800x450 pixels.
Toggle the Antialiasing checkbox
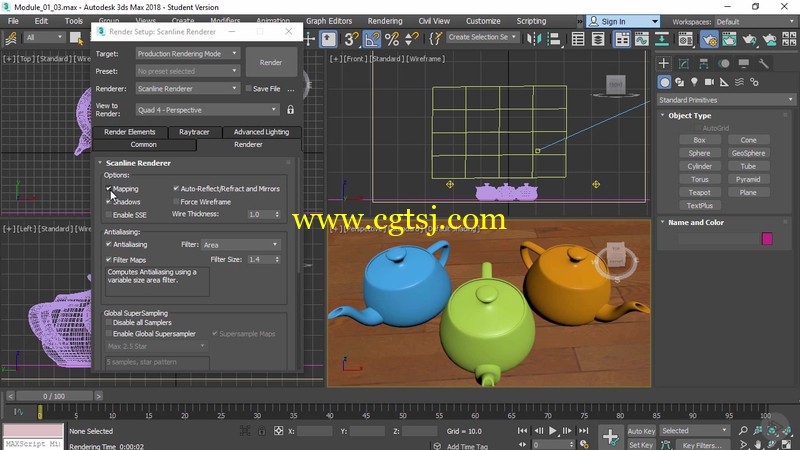point(109,244)
